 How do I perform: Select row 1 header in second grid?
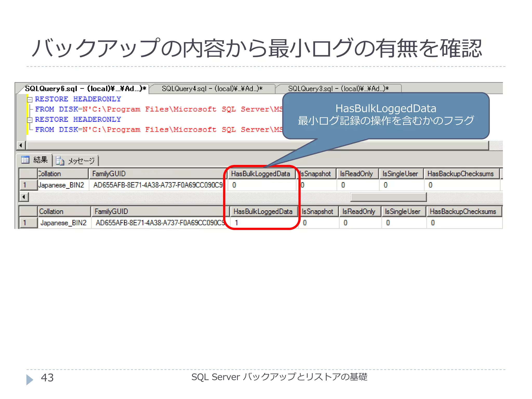click(28, 223)
